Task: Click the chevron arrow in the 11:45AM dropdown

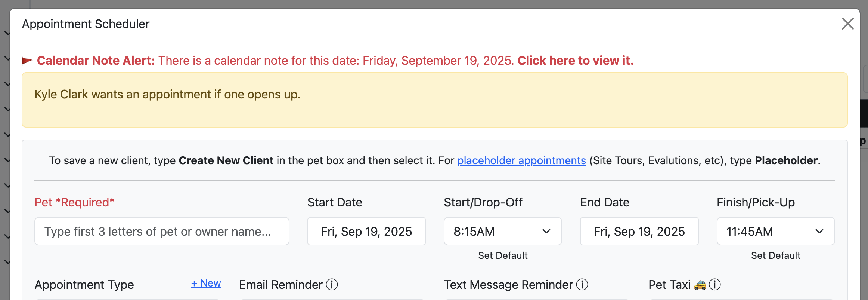Action: pyautogui.click(x=819, y=232)
